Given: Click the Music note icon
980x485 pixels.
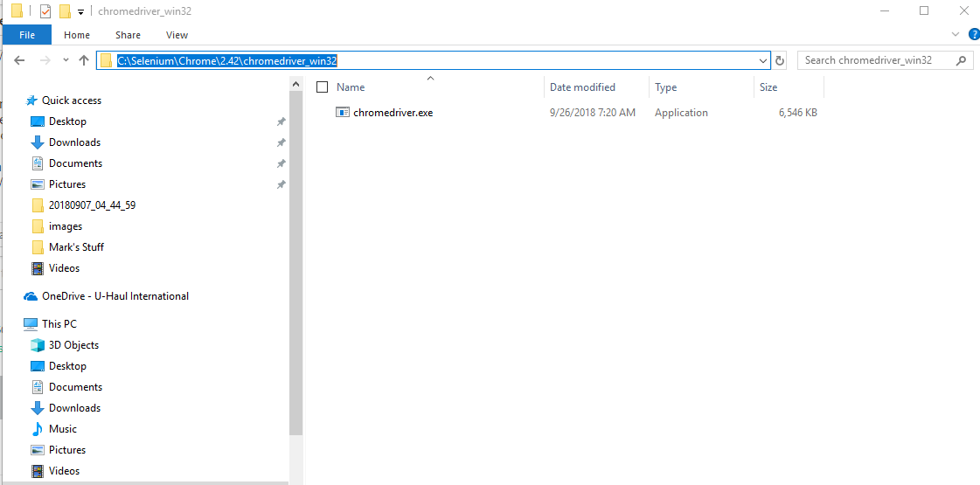Looking at the screenshot, I should point(38,429).
